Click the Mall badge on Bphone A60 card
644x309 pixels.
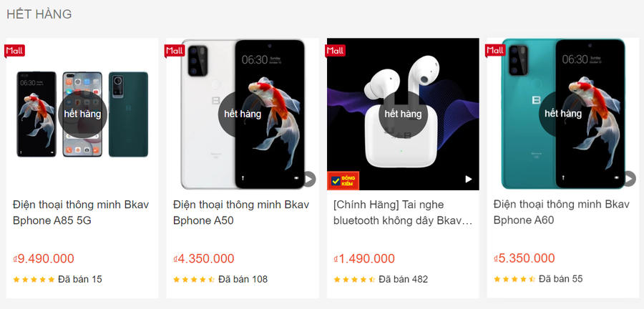495,51
